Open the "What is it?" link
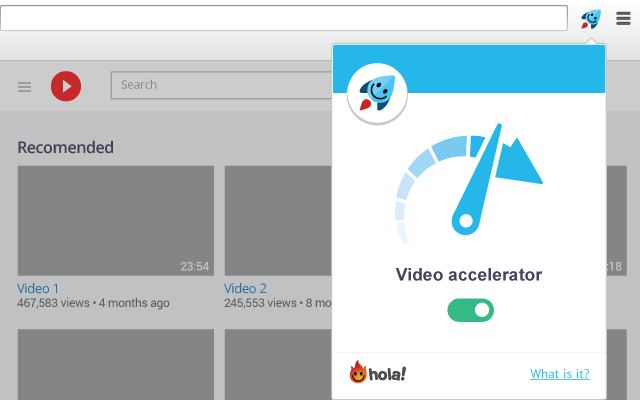The width and height of the screenshot is (640, 400). (x=560, y=373)
